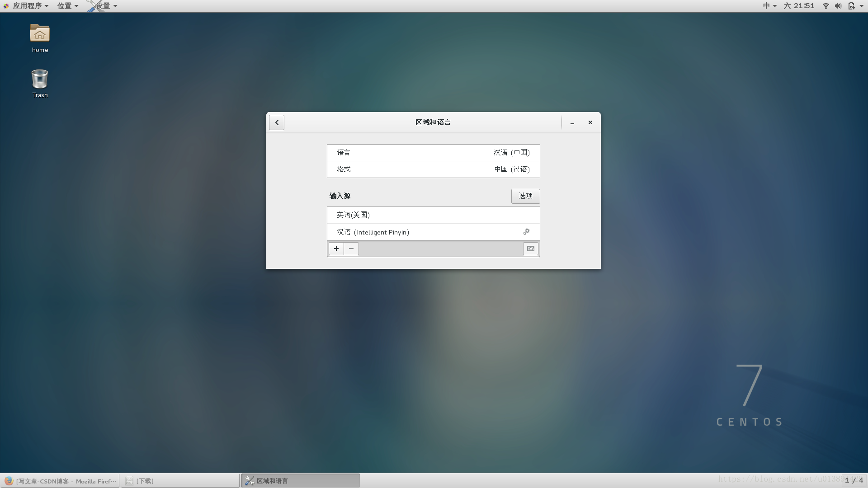Switch to the 下载 taskbar window
The image size is (868, 488).
tap(180, 481)
